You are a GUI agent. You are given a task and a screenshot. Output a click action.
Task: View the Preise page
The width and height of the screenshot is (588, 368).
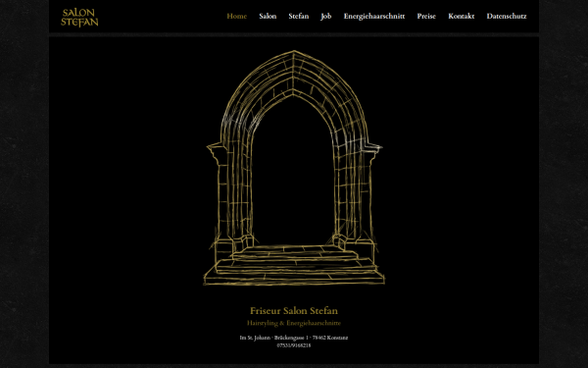point(426,16)
